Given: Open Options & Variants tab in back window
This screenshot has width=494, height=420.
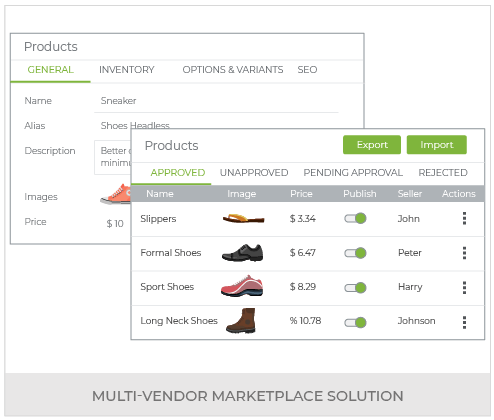Looking at the screenshot, I should (233, 70).
